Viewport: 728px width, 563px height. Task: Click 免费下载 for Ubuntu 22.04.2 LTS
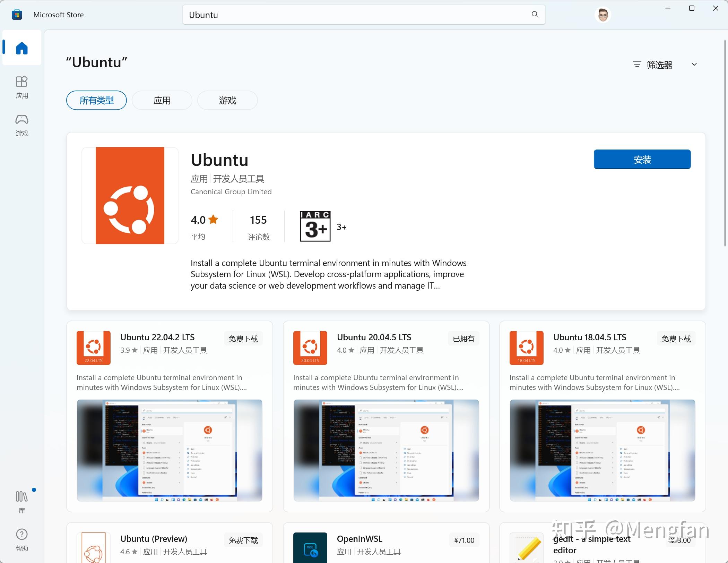(x=243, y=339)
